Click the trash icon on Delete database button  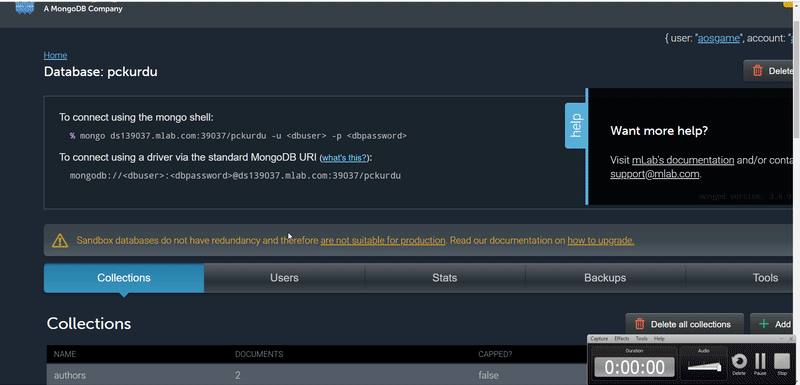tap(758, 71)
